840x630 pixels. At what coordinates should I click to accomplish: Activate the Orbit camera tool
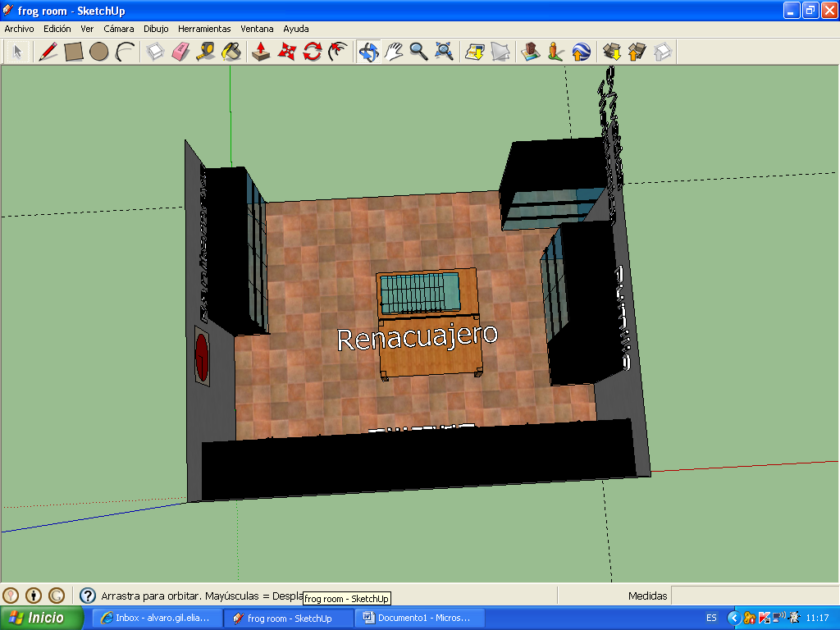(368, 52)
